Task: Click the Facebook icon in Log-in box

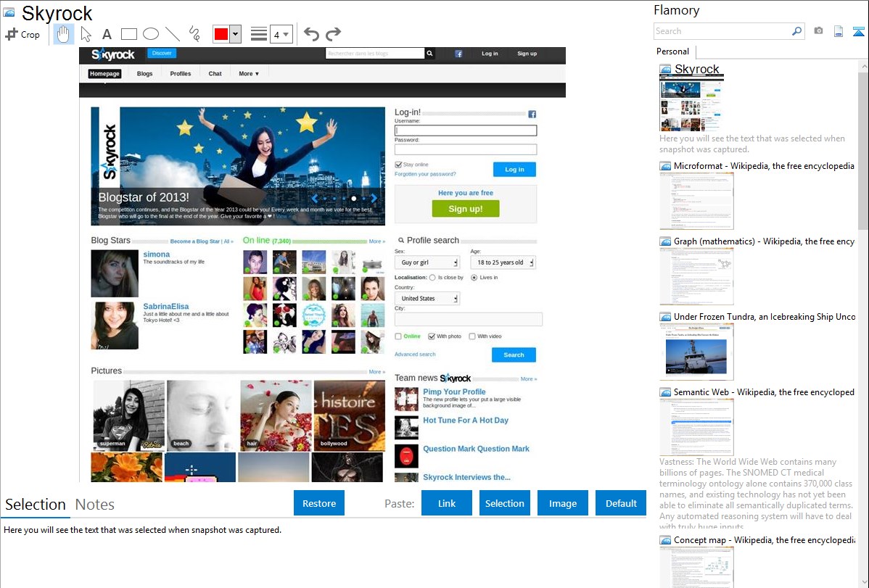Action: [532, 114]
